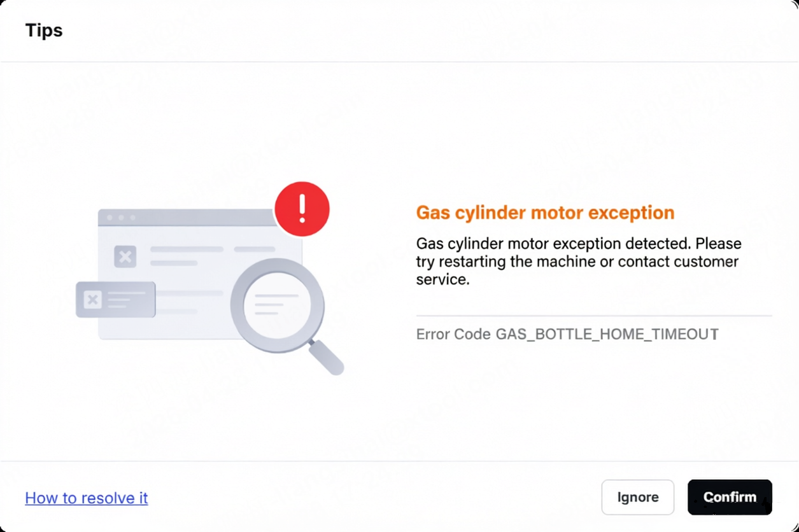Click the GAS_BOTTLE_HOME_TIMEOUT error code text

(x=607, y=334)
